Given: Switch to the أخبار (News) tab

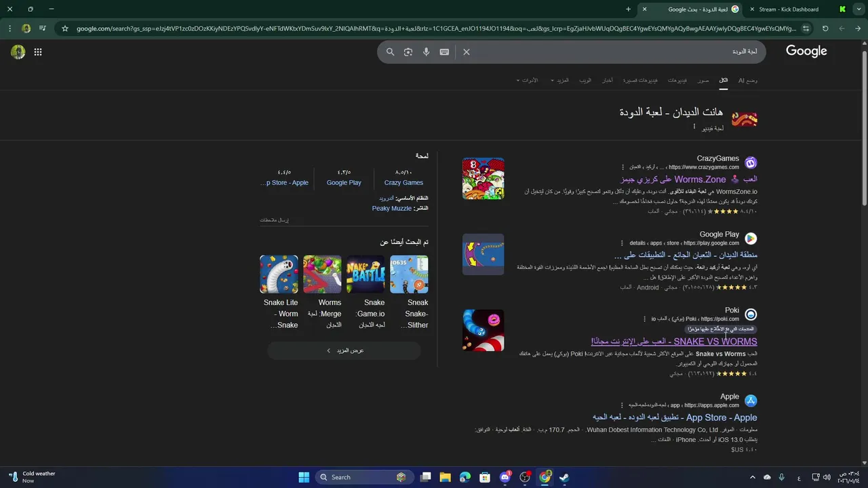Looking at the screenshot, I should click(608, 80).
